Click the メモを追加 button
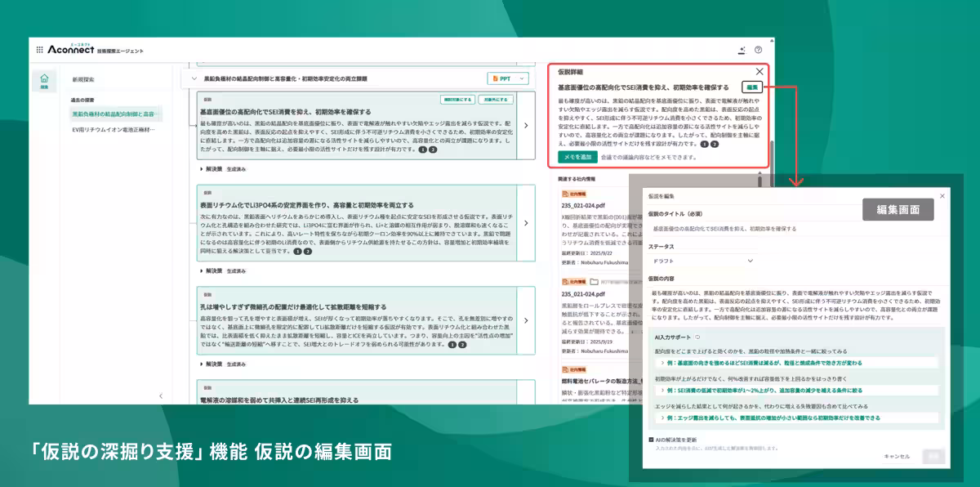Viewport: 980px width, 487px height. [x=577, y=157]
